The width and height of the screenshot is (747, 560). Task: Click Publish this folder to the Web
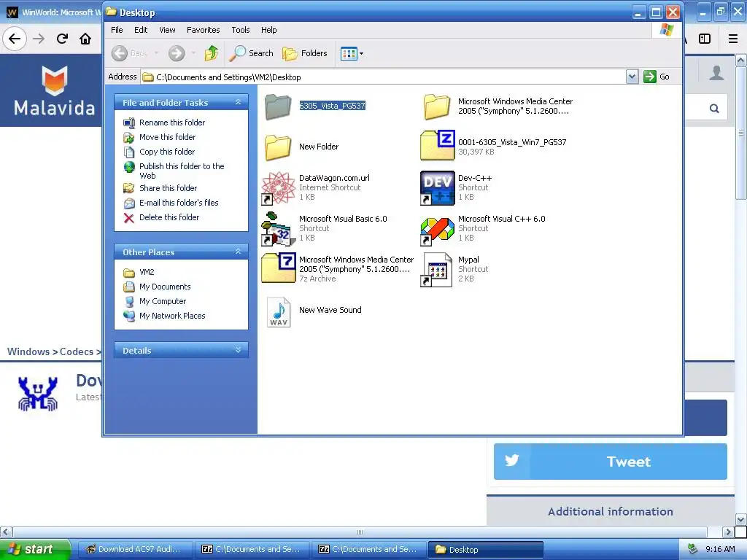[x=174, y=171]
